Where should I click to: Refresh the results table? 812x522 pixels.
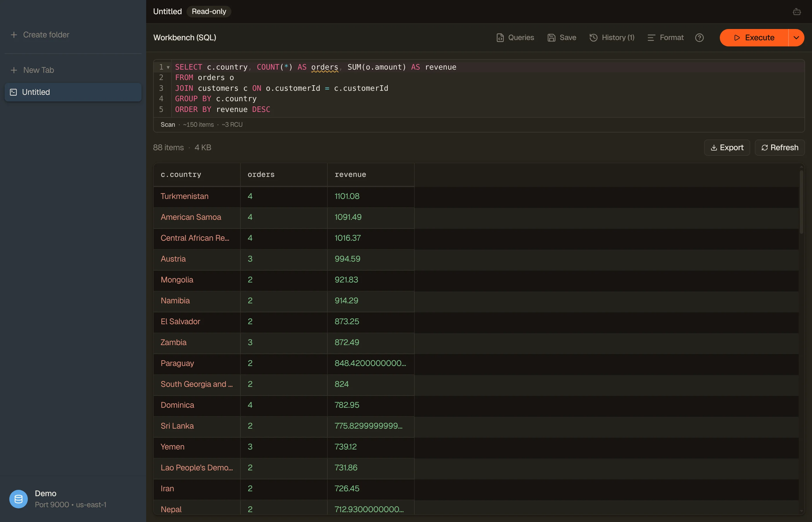point(780,148)
